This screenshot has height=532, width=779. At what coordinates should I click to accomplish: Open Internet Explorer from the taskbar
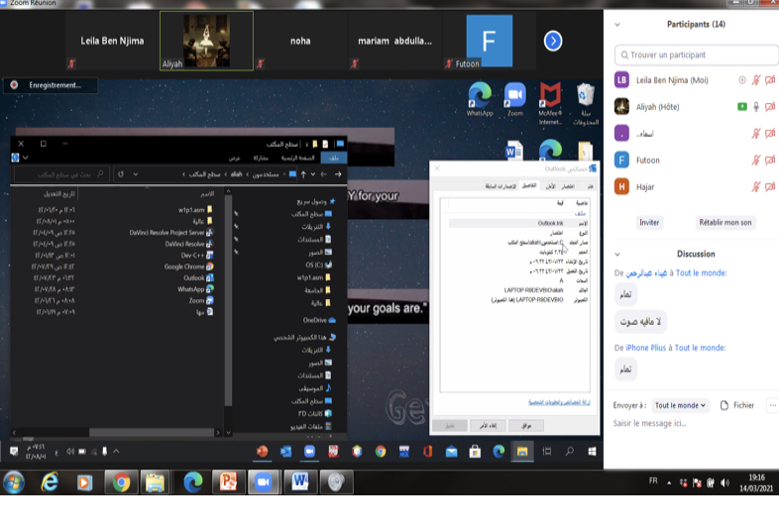point(50,481)
